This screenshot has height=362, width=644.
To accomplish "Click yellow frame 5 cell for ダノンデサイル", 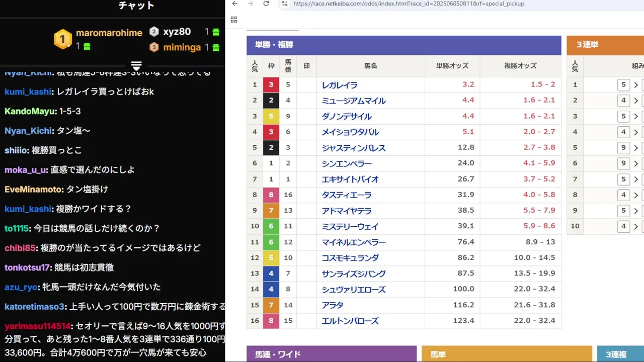I will click(x=271, y=116).
